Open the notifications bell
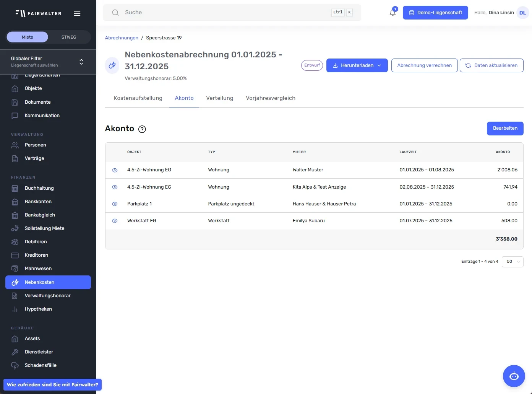Screen dimensions: 532x394 pyautogui.click(x=393, y=12)
